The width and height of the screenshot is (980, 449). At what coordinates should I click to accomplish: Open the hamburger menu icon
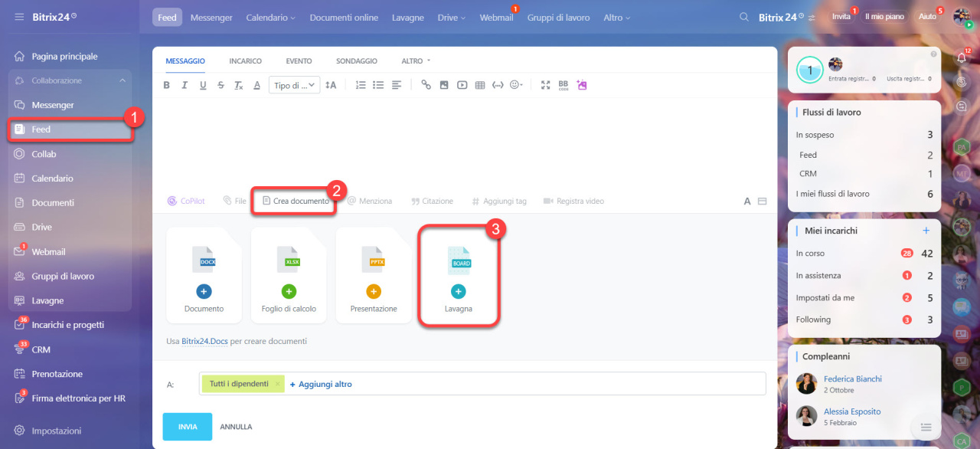(x=19, y=17)
